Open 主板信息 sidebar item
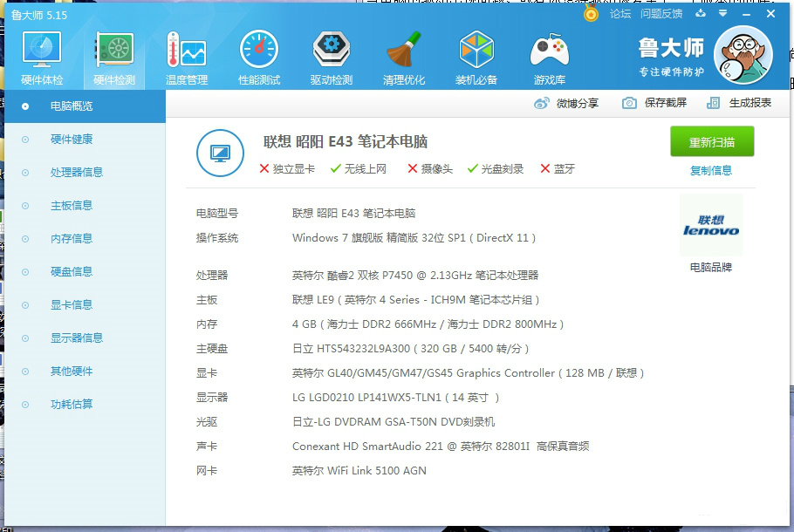Screen dimensions: 794x532 (x=86, y=206)
